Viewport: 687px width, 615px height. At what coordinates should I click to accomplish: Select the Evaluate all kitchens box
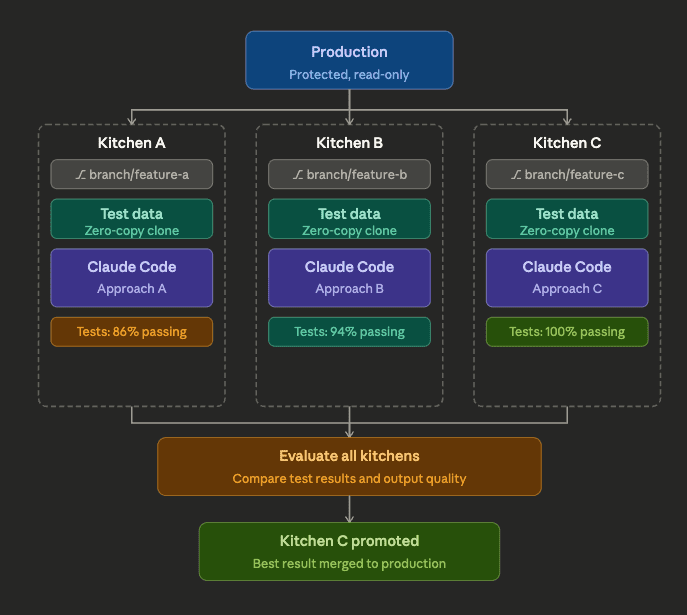pyautogui.click(x=349, y=466)
